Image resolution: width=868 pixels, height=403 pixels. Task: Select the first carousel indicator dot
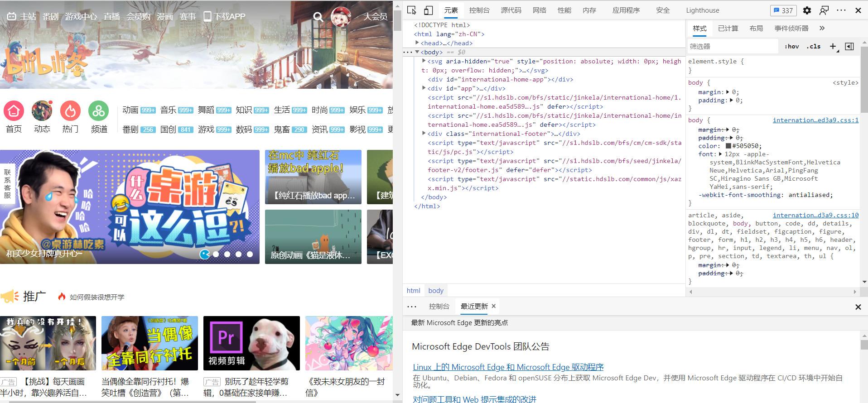[205, 254]
